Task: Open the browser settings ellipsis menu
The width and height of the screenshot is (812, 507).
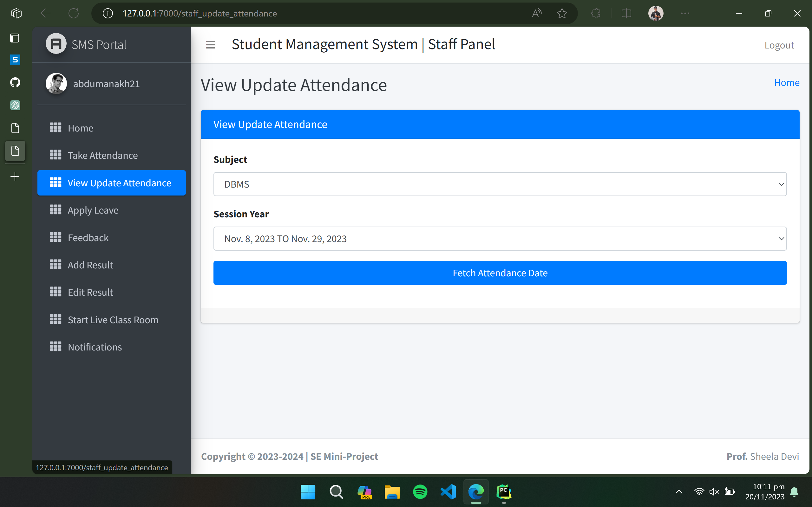Action: 685,13
